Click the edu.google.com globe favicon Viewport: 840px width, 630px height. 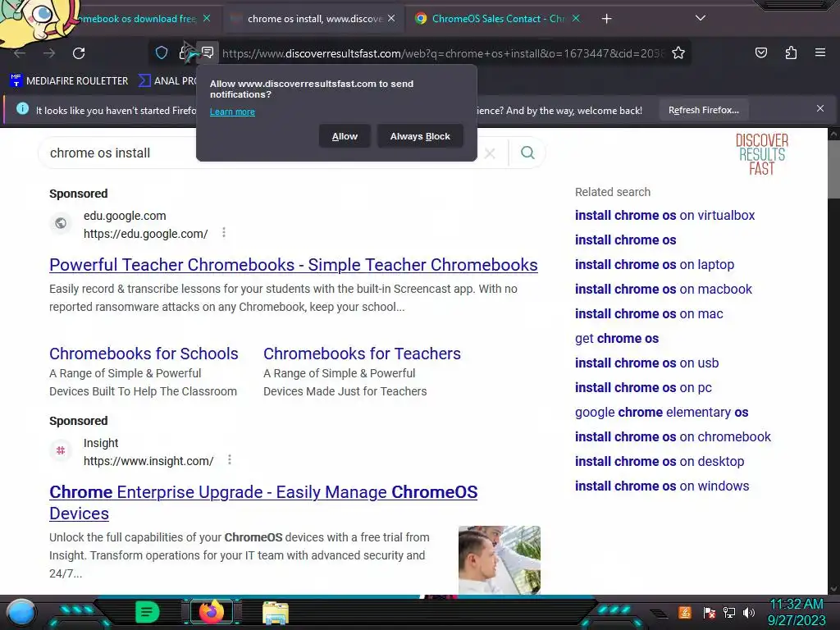point(61,223)
